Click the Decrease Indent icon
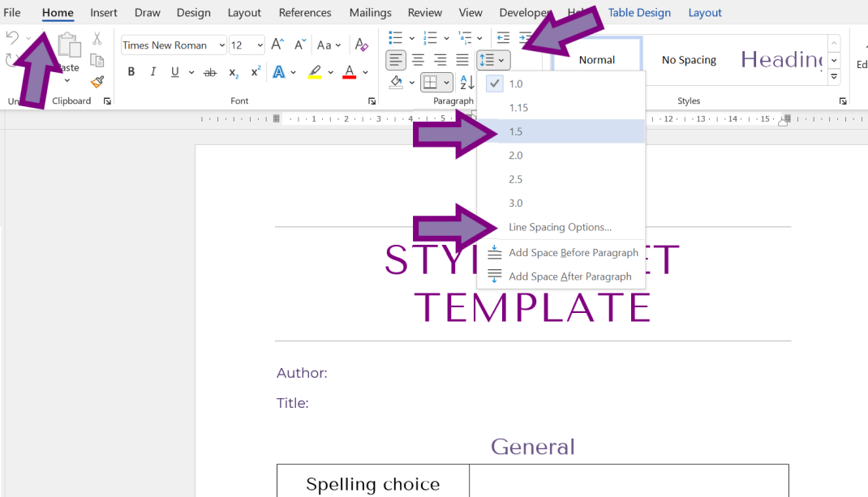The width and height of the screenshot is (868, 497). [x=503, y=38]
